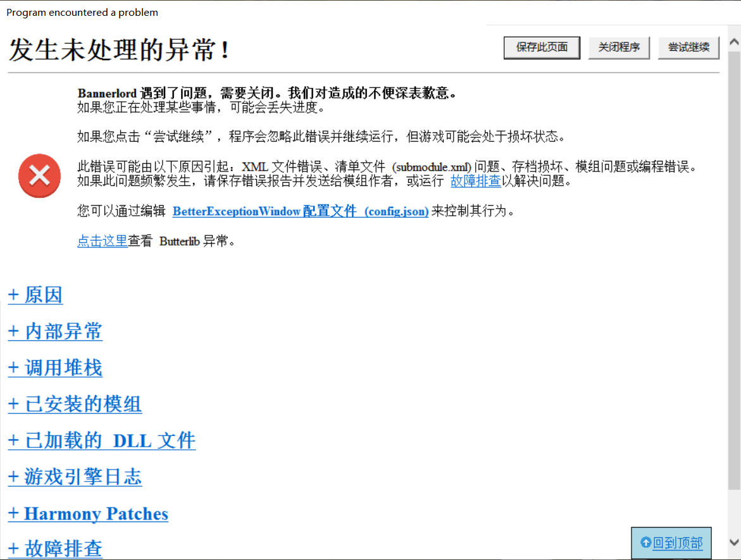Image resolution: width=741 pixels, height=560 pixels.
Task: Click the 关闭程序 button
Action: coord(619,47)
